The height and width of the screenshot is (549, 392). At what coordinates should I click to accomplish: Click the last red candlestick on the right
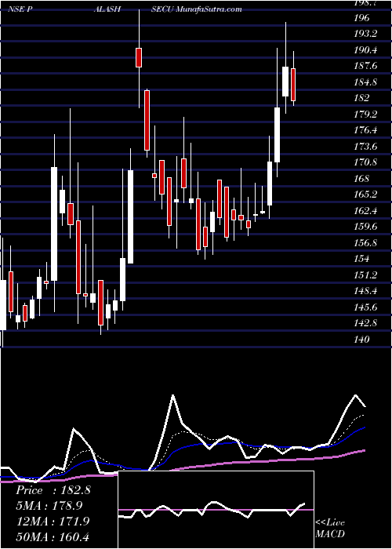pyautogui.click(x=293, y=85)
